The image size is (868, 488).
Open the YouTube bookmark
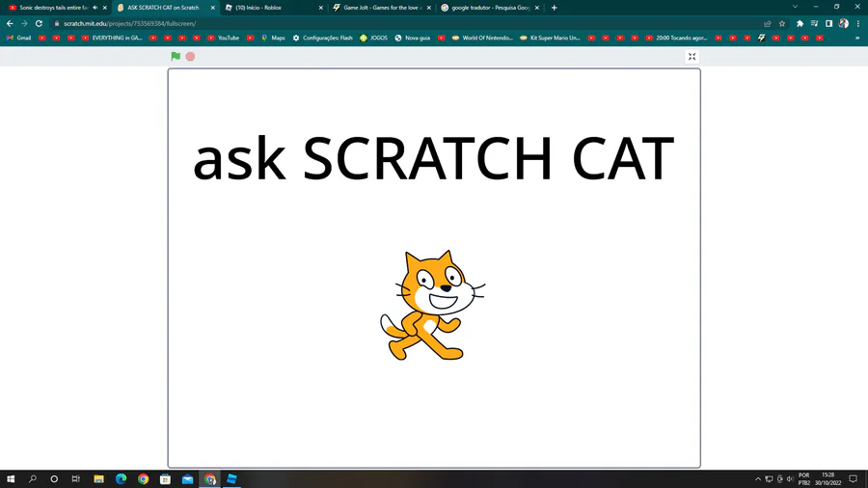(223, 39)
